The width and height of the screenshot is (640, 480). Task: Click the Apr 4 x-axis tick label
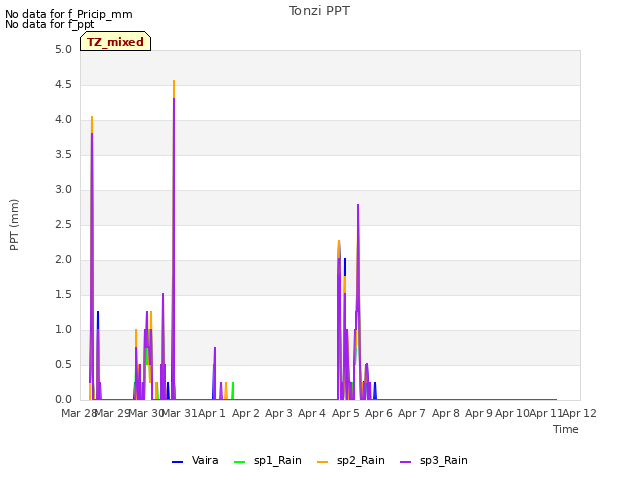[x=312, y=413]
